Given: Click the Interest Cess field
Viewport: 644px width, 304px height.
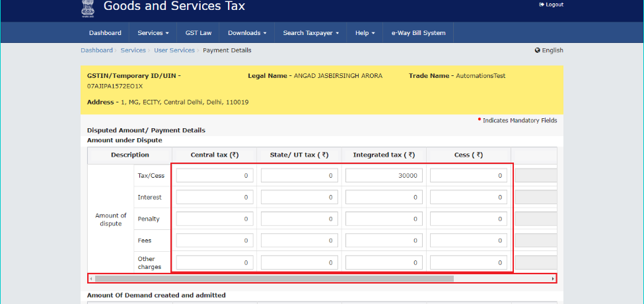Looking at the screenshot, I should click(x=468, y=197).
